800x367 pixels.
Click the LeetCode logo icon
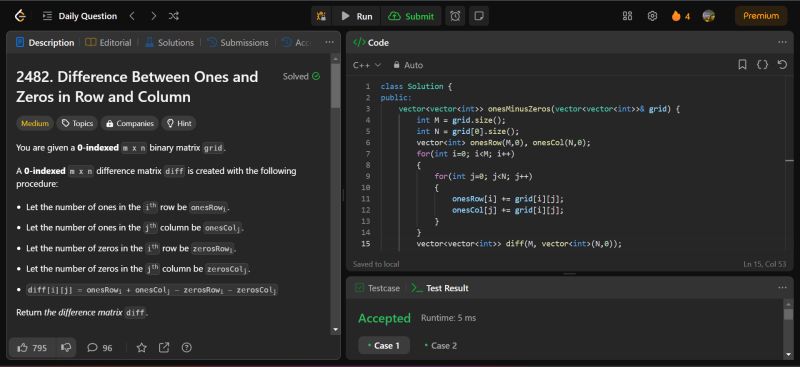(x=20, y=16)
